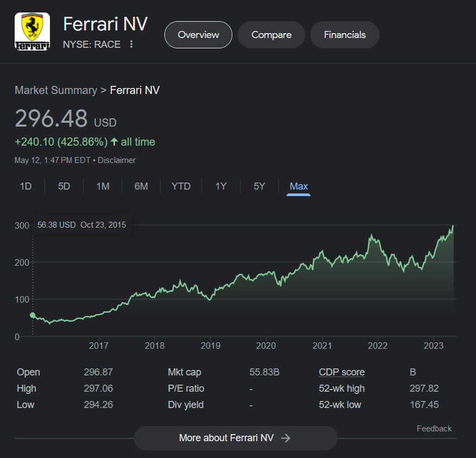Click the 296.48 current price
The image size is (476, 458).
point(52,118)
